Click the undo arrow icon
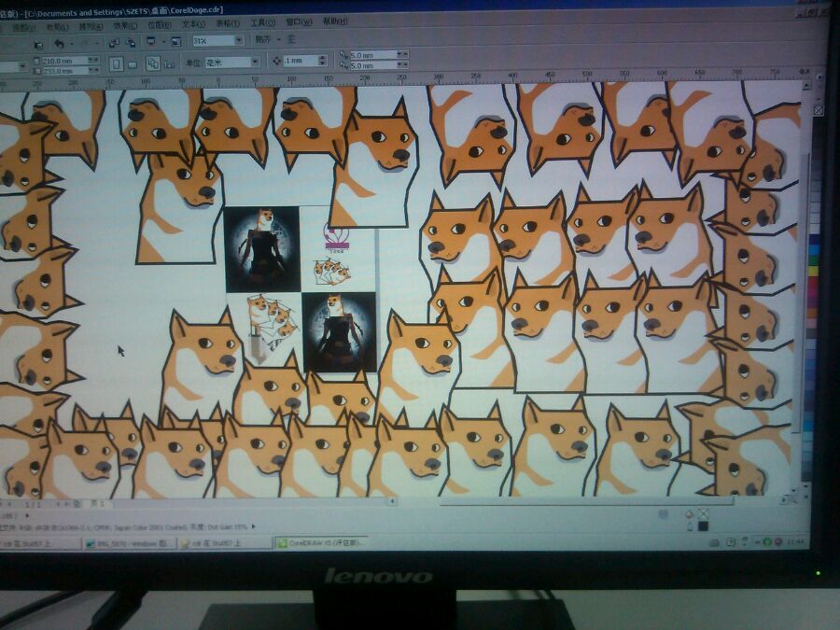This screenshot has width=840, height=630. (59, 44)
